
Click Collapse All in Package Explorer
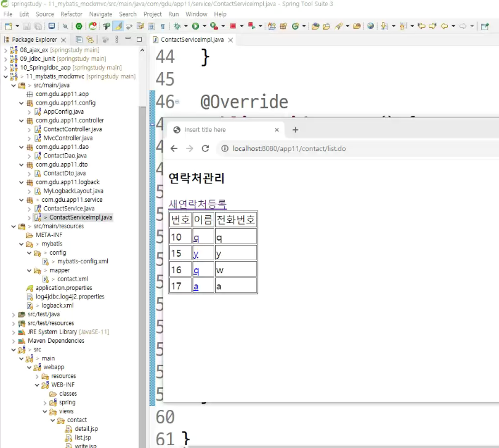79,39
